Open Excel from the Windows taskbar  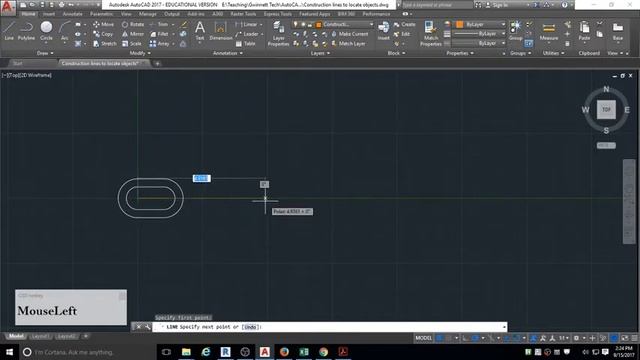pos(304,352)
